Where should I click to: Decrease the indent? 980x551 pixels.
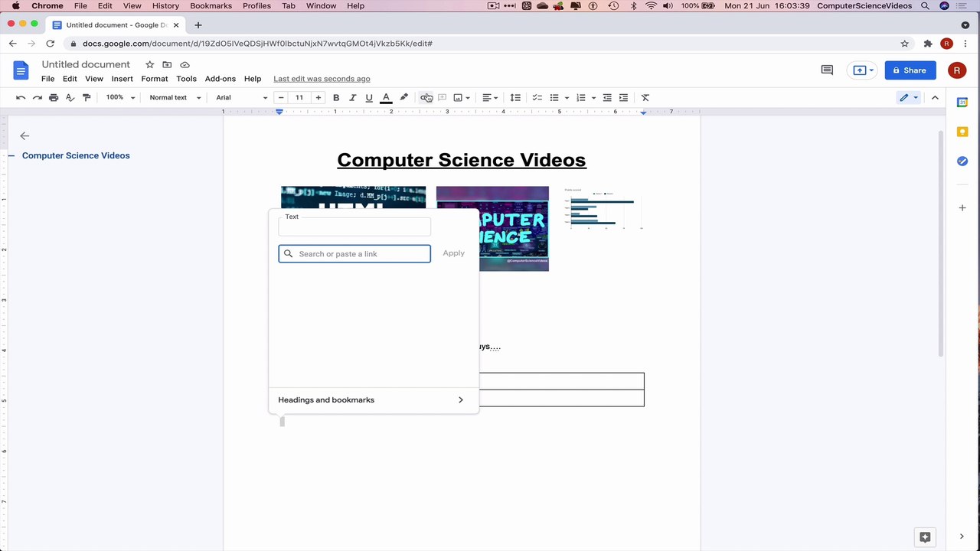point(607,97)
